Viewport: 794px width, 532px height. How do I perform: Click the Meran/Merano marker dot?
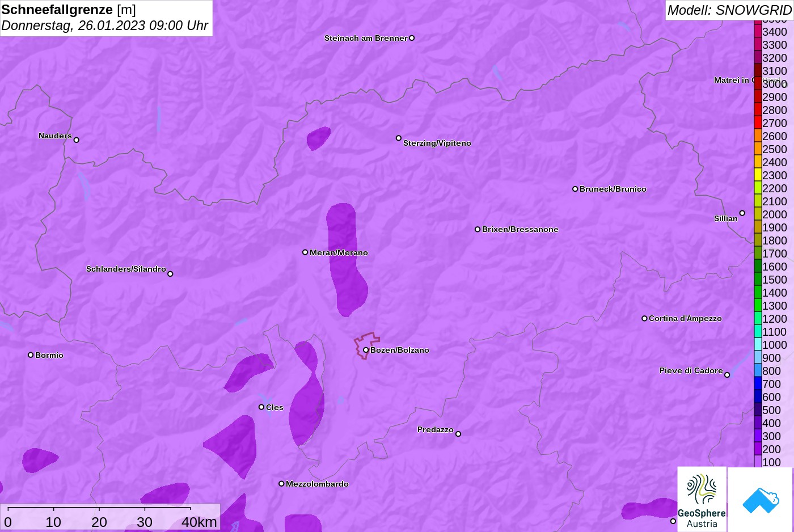pyautogui.click(x=305, y=252)
